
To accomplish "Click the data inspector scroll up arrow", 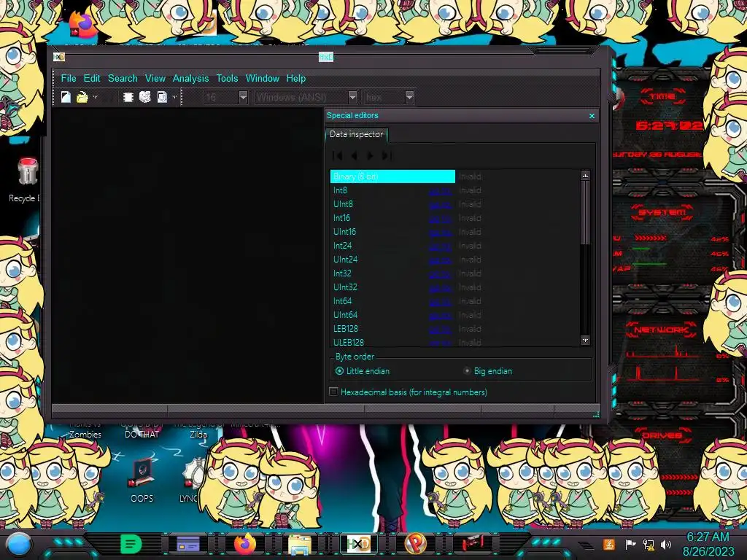I will pos(585,176).
